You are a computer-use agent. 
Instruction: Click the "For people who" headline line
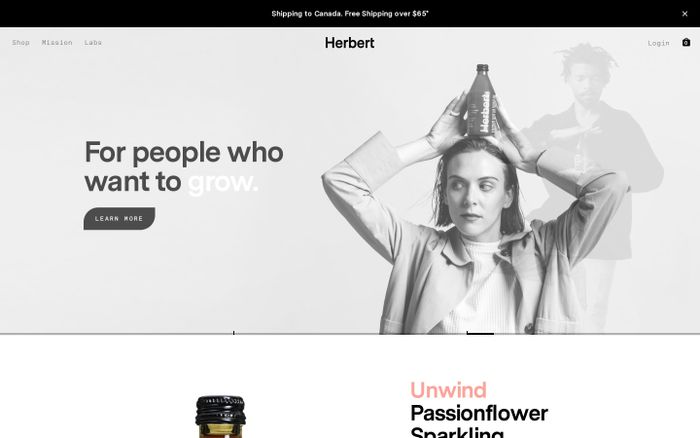tap(184, 152)
